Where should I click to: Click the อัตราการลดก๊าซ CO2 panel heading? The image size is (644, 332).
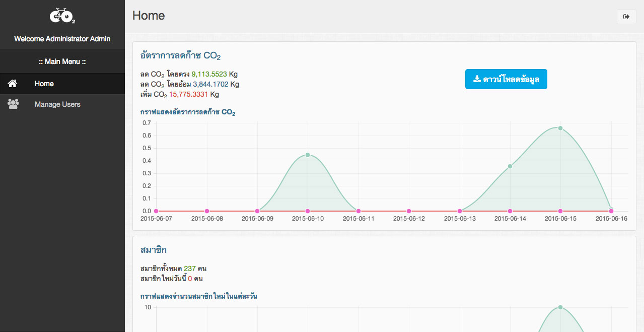180,55
